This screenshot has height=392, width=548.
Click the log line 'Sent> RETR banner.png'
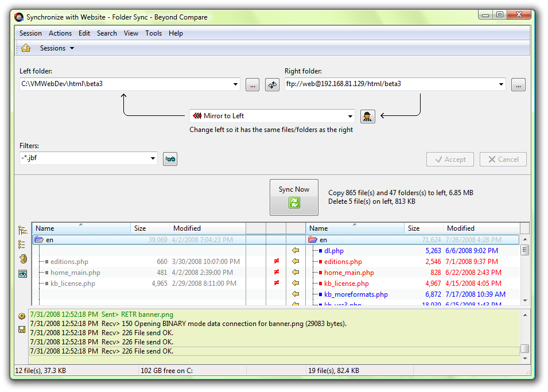(137, 315)
